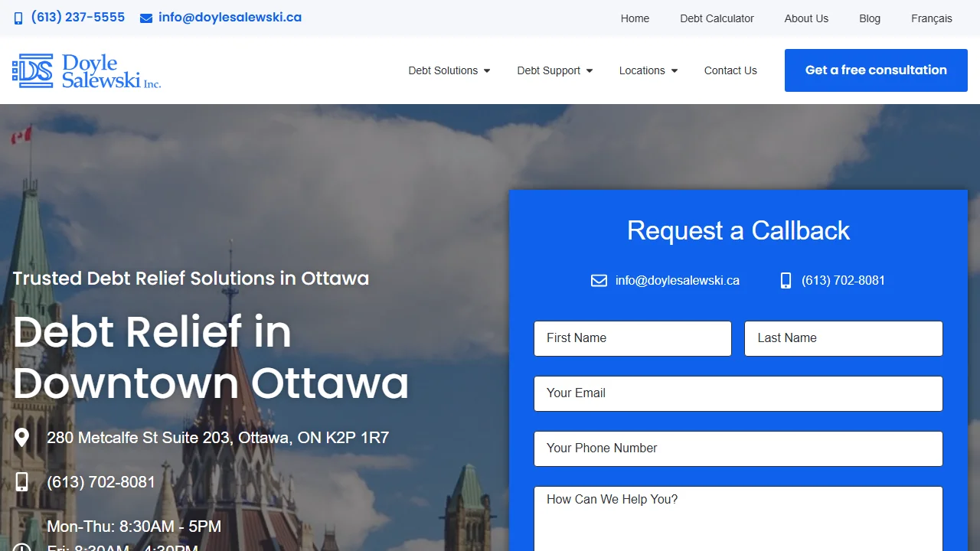Expand the Debt Support dropdown arrow
This screenshot has width=980, height=551.
click(x=590, y=71)
